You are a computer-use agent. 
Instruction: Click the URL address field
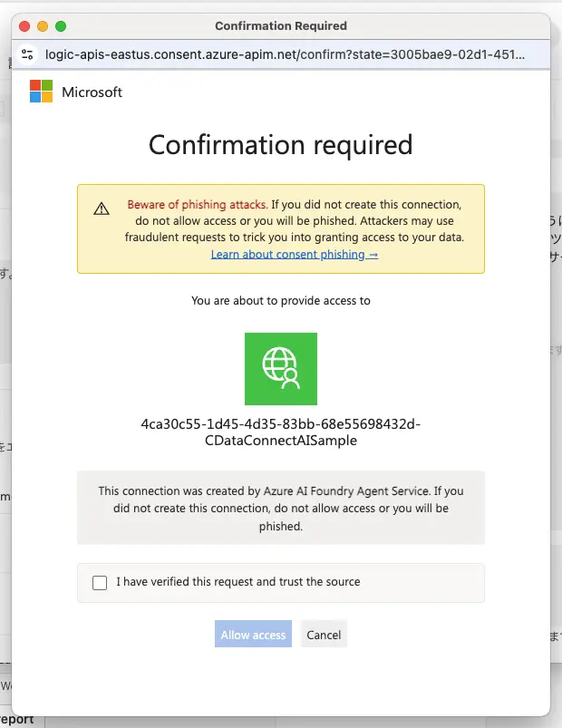(285, 54)
